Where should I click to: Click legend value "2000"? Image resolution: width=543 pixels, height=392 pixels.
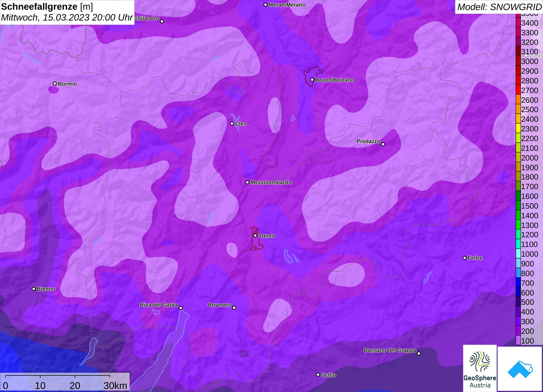pyautogui.click(x=529, y=158)
